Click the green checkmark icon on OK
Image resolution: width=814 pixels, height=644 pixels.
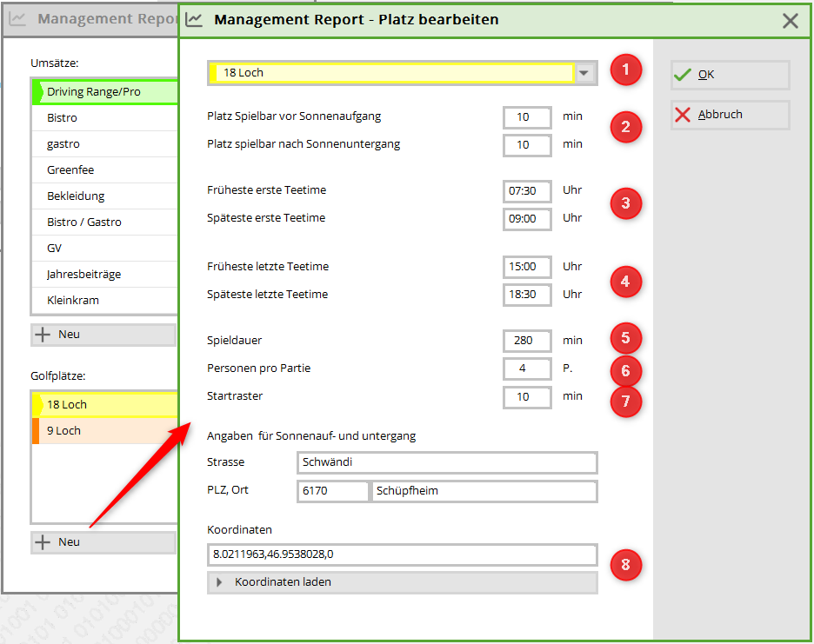pos(684,75)
